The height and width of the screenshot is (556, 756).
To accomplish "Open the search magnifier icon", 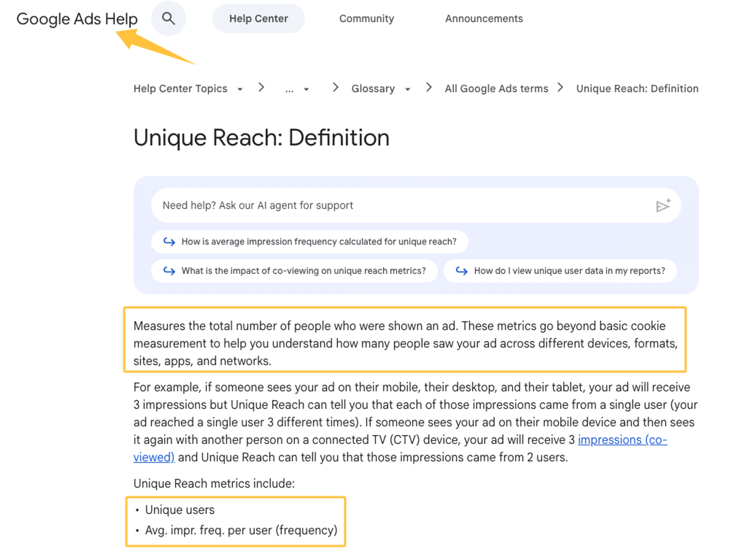I will point(168,18).
